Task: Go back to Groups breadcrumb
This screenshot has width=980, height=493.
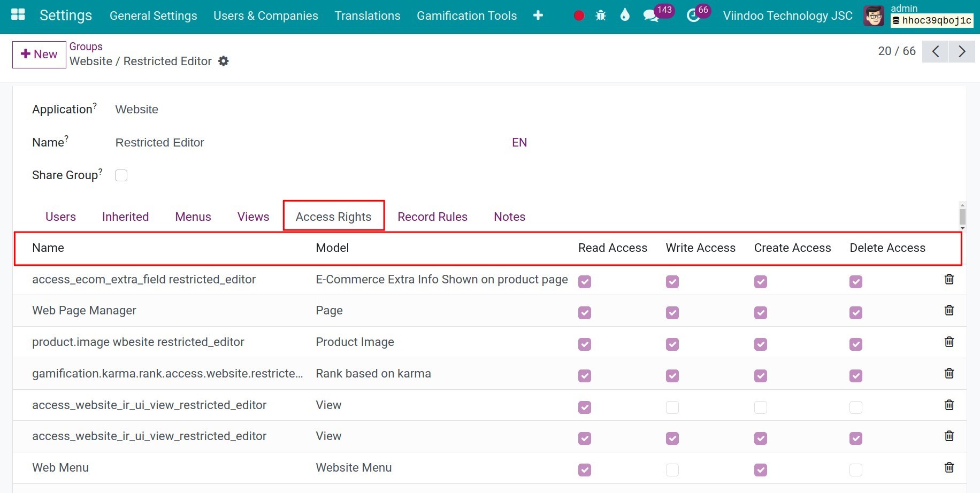Action: click(x=86, y=47)
